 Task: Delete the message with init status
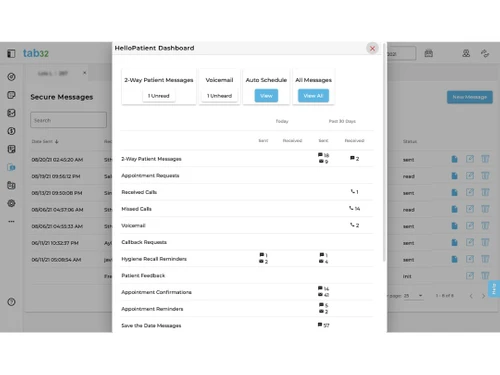485,276
